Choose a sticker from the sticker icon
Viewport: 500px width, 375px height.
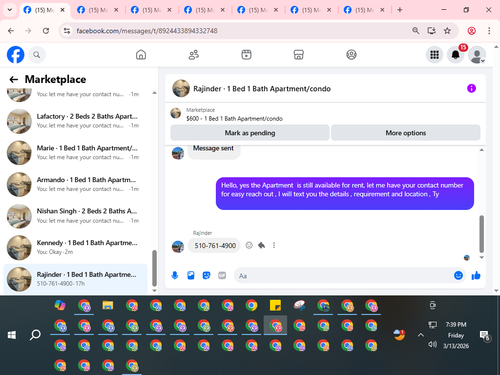206,275
